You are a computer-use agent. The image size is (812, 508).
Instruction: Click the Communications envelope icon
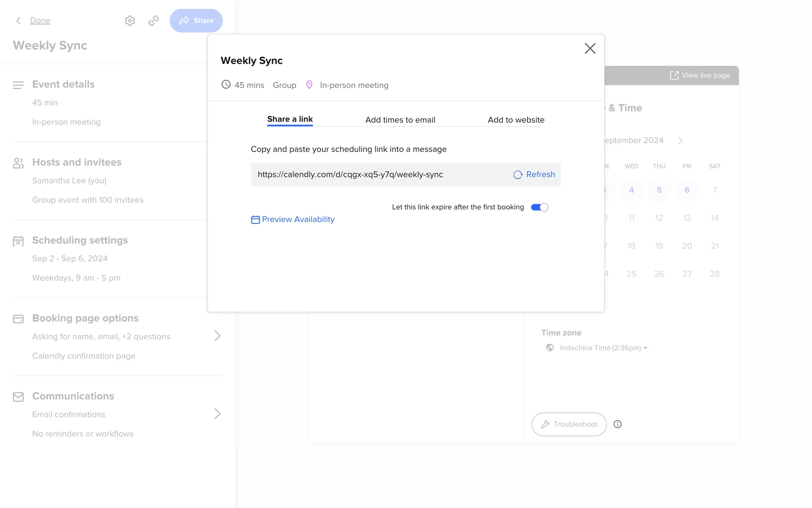pyautogui.click(x=18, y=397)
